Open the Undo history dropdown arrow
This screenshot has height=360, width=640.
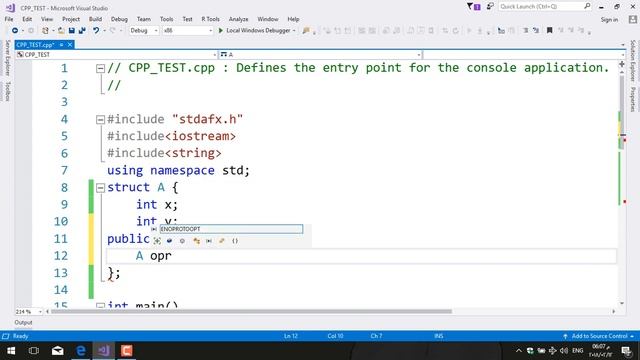104,31
